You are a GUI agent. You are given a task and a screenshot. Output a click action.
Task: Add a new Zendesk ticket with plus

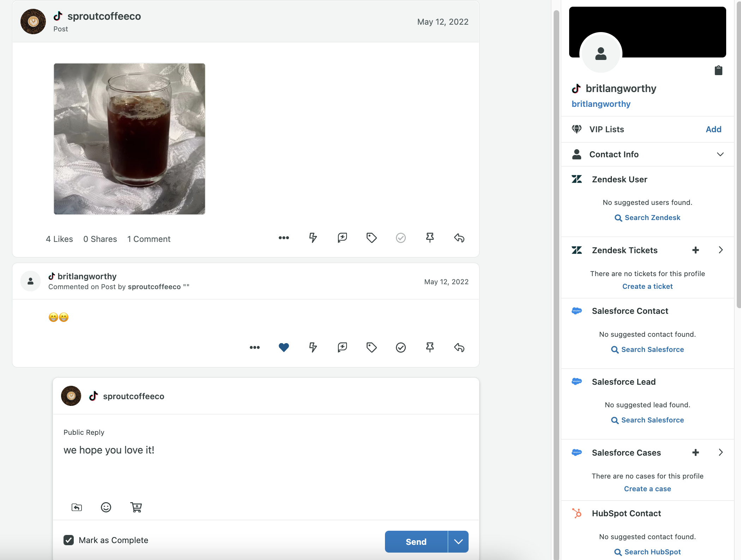[695, 250]
